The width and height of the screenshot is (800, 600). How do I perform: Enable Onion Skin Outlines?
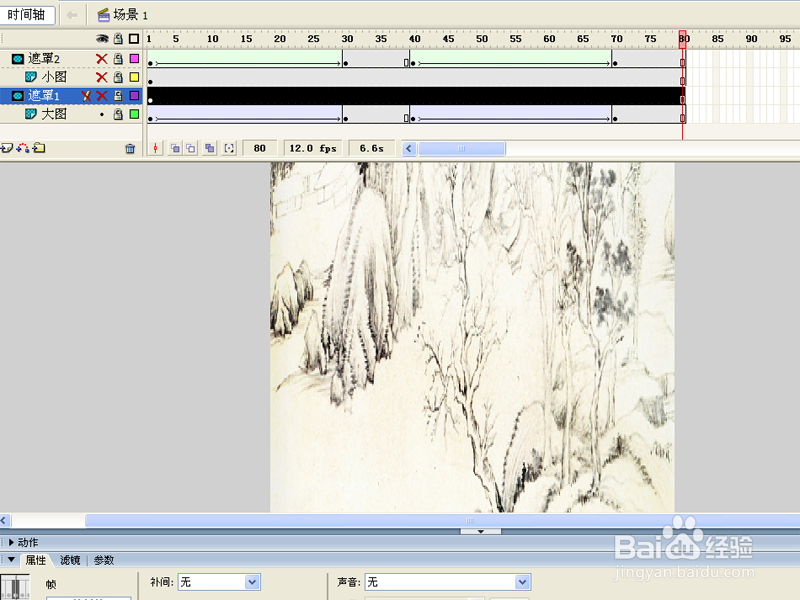[191, 148]
